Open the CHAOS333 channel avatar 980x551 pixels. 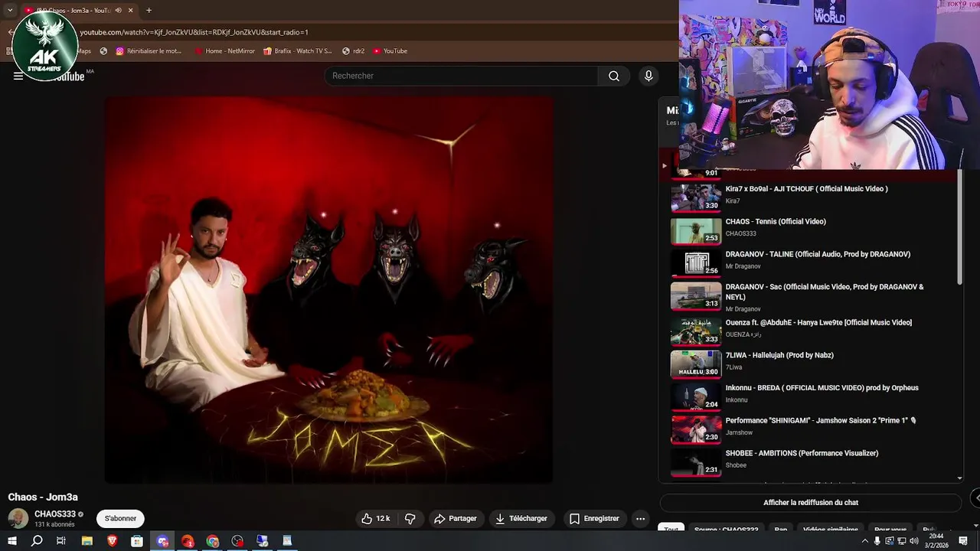pos(18,518)
